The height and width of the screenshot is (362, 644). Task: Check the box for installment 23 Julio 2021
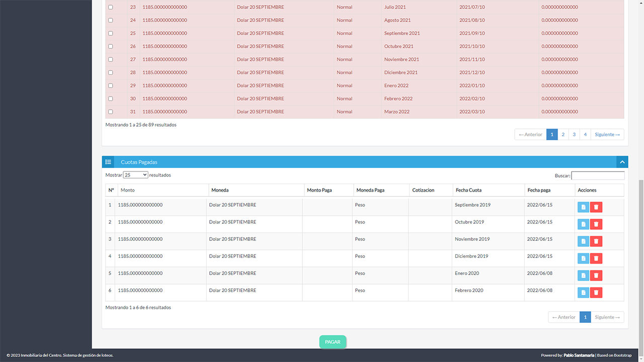[x=111, y=8]
